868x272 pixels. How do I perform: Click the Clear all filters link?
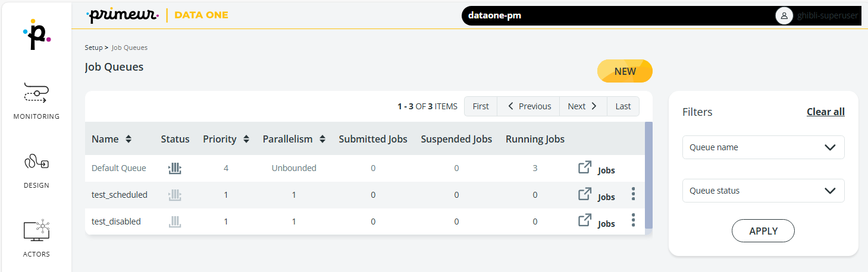coord(825,112)
